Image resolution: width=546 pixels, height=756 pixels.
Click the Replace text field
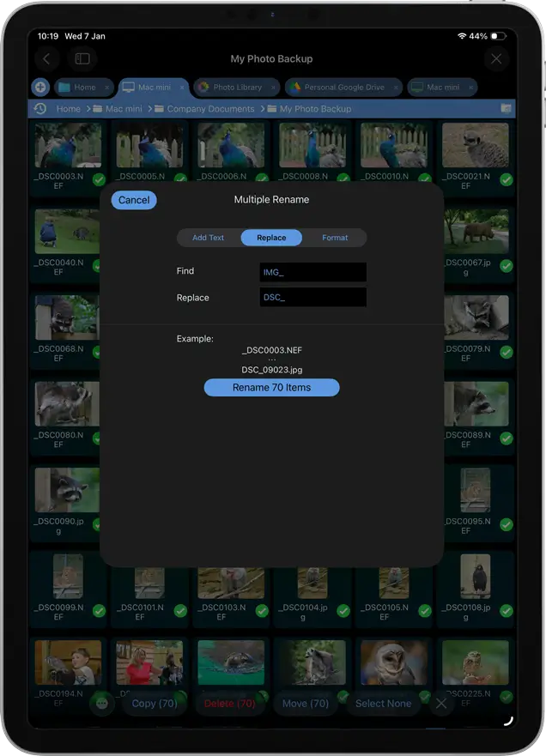pyautogui.click(x=313, y=297)
